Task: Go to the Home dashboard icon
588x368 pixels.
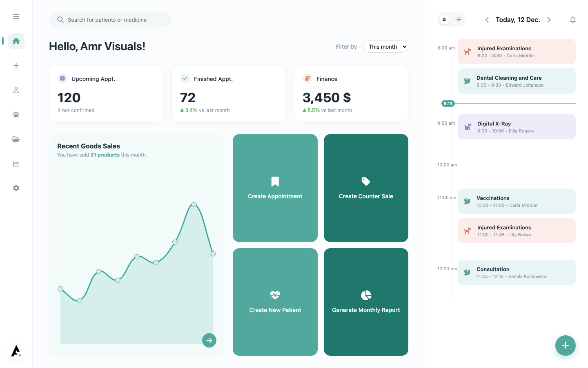Action: (16, 41)
